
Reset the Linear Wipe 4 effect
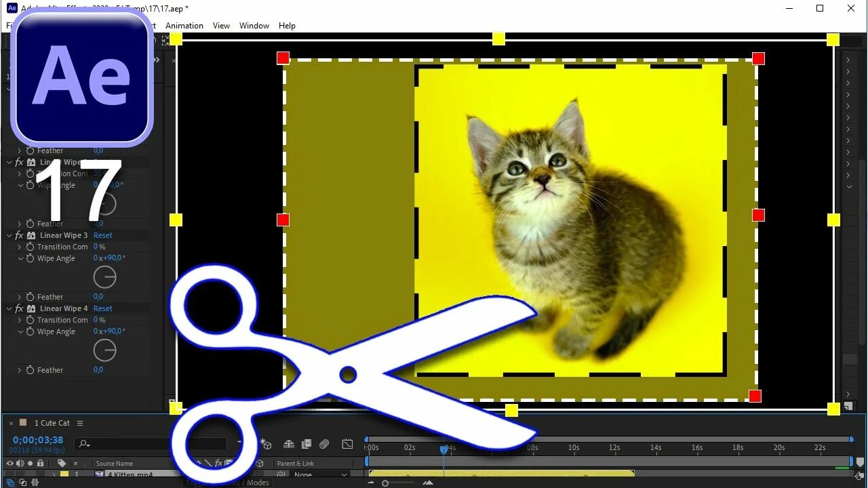[x=103, y=308]
